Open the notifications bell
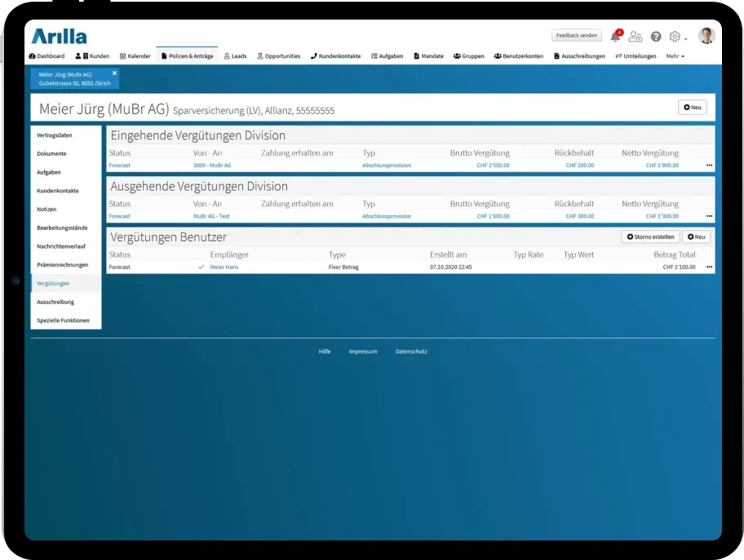The image size is (744, 560). click(616, 36)
